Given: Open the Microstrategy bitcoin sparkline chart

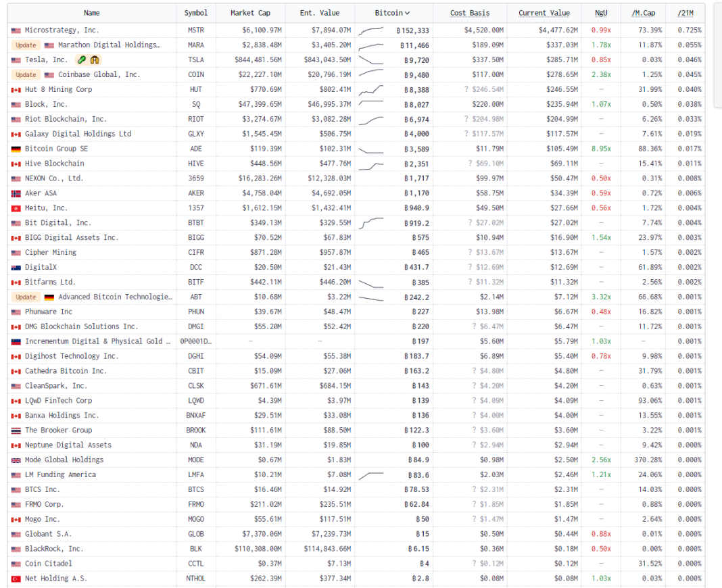Looking at the screenshot, I should 371,30.
